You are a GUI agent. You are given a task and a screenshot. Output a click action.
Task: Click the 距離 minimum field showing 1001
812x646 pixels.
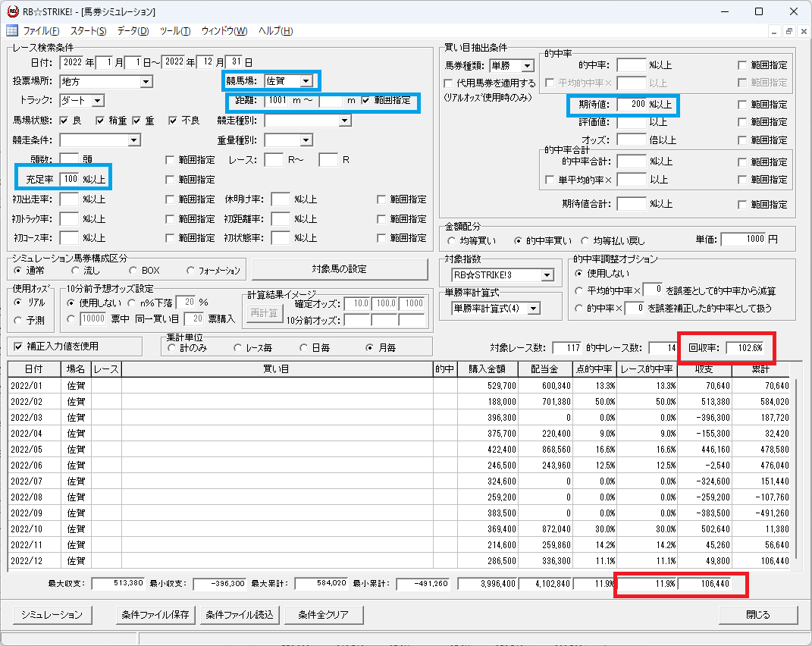pyautogui.click(x=275, y=101)
